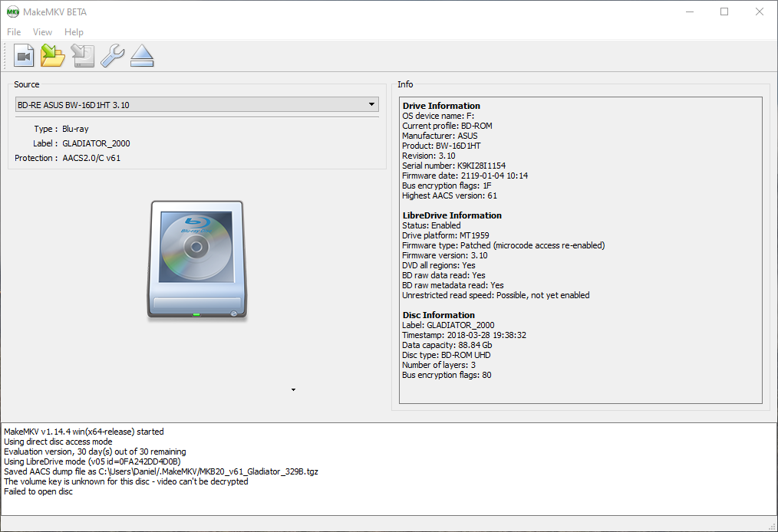The height and width of the screenshot is (532, 778).
Task: Open the View menu
Action: pyautogui.click(x=43, y=32)
